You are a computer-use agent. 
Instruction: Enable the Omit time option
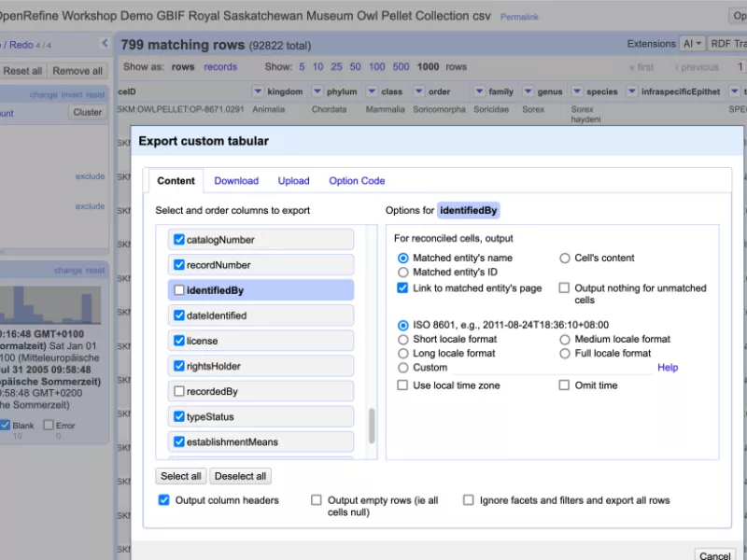pos(565,385)
